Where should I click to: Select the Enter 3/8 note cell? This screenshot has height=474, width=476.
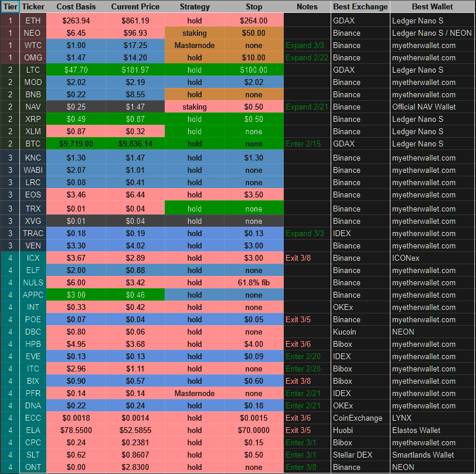307,467
